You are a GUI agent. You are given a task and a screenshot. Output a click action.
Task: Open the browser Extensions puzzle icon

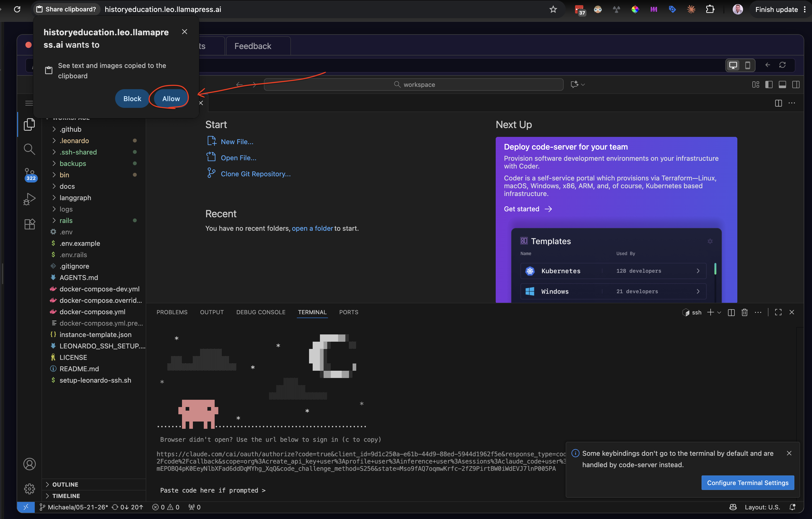(x=710, y=9)
